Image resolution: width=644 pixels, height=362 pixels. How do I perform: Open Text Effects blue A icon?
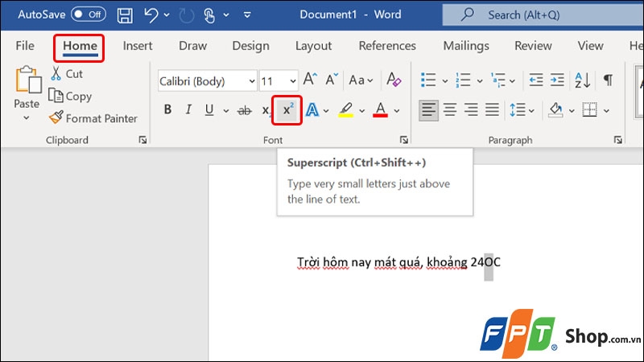tap(312, 110)
